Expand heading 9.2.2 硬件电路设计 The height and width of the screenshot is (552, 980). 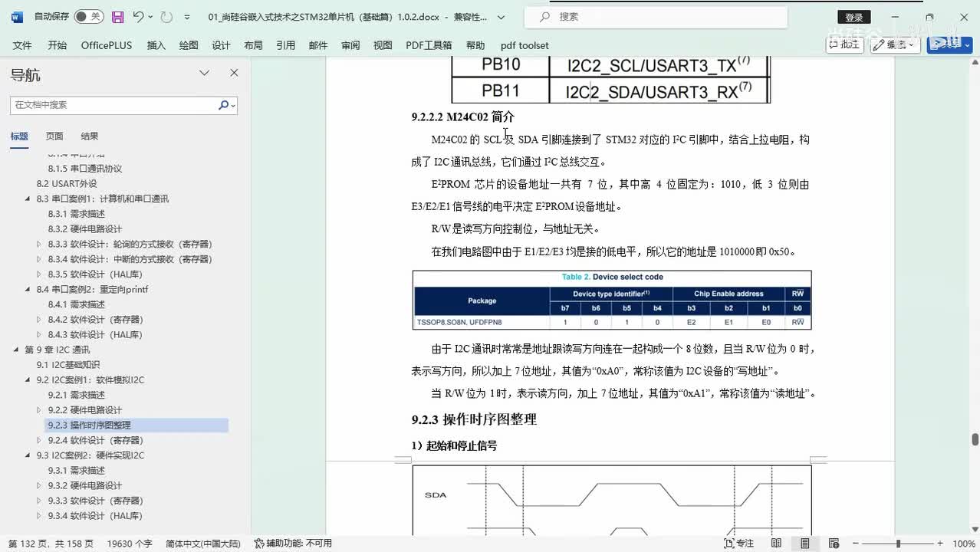[x=39, y=410]
